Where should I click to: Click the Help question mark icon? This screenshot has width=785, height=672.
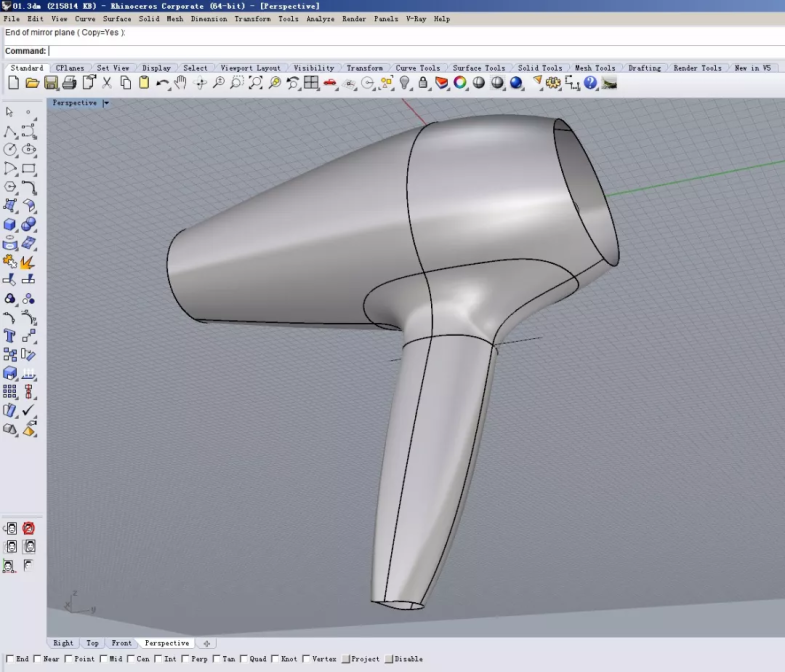[x=590, y=83]
